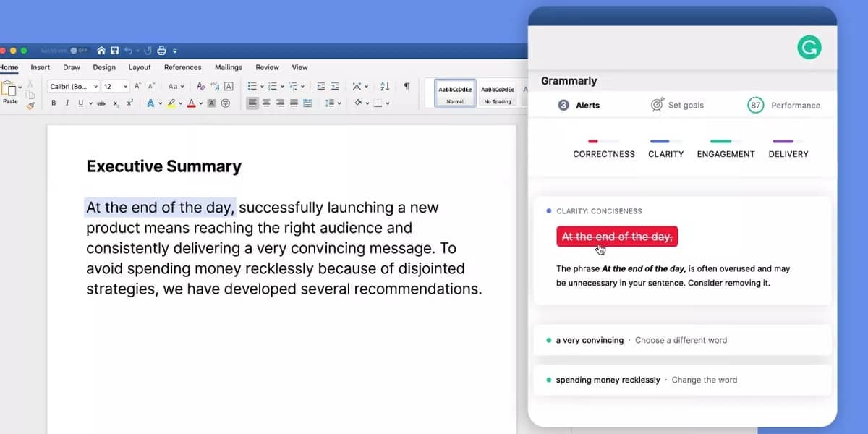Image resolution: width=868 pixels, height=434 pixels.
Task: Open the Borders dropdown arrow
Action: [388, 103]
